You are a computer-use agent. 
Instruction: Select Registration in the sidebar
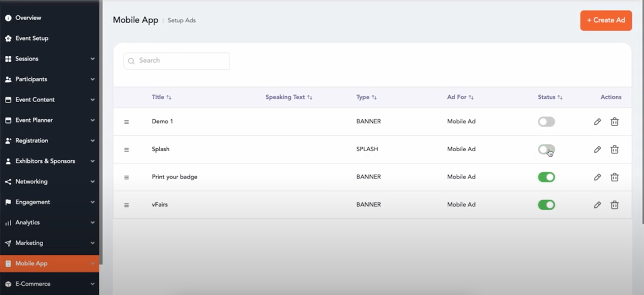tap(50, 141)
